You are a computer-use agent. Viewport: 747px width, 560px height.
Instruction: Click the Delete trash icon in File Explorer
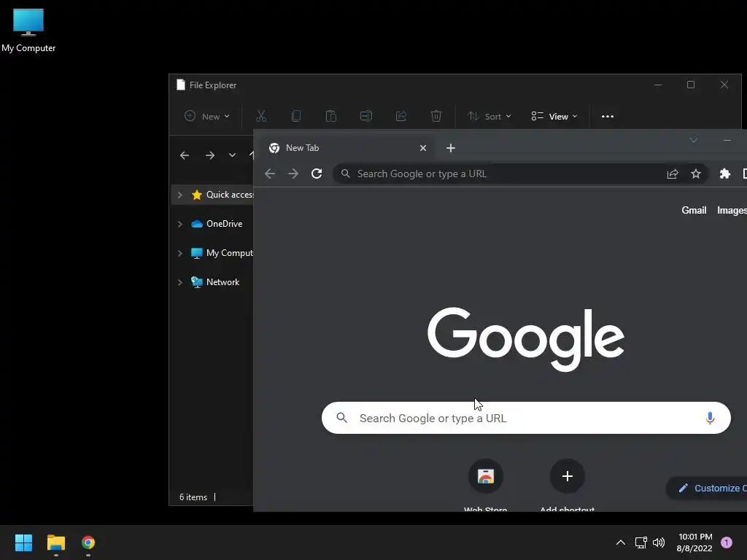pyautogui.click(x=436, y=116)
